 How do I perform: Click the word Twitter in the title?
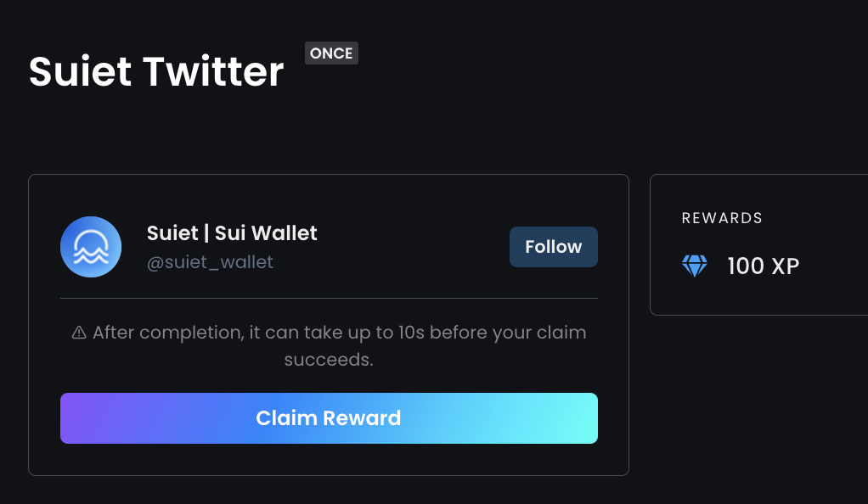coord(214,71)
